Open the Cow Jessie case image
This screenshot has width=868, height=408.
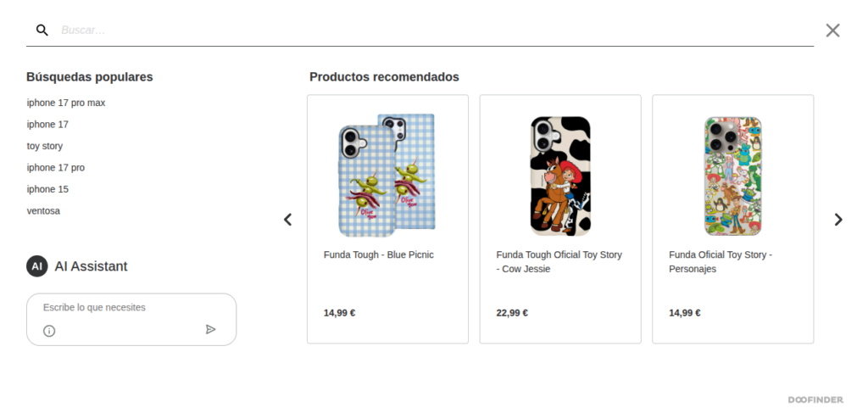[x=560, y=175]
